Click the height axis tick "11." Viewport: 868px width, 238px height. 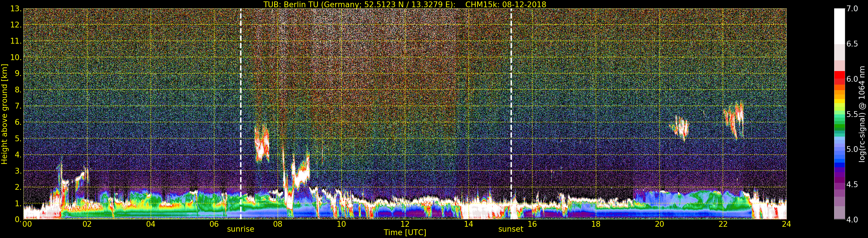point(16,41)
